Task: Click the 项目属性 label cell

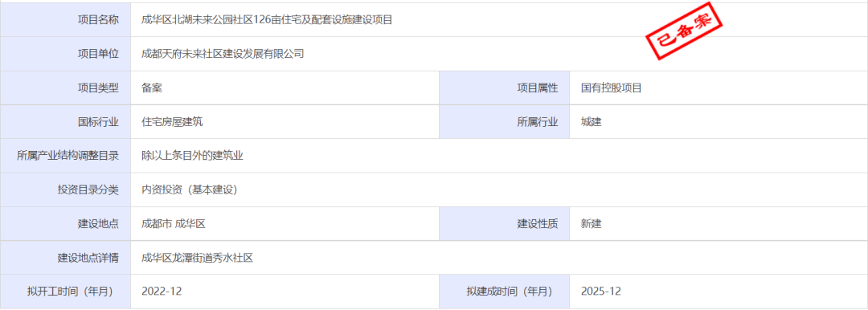Action: point(504,88)
